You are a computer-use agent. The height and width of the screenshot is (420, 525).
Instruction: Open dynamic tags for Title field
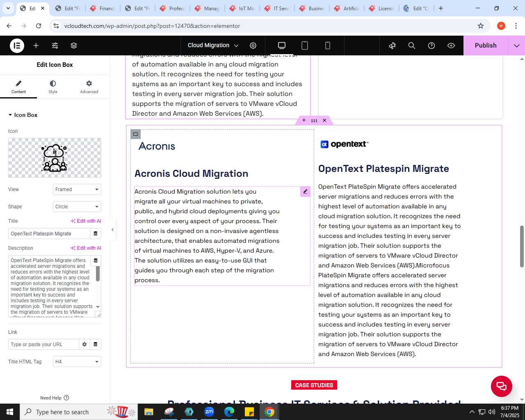click(x=96, y=234)
